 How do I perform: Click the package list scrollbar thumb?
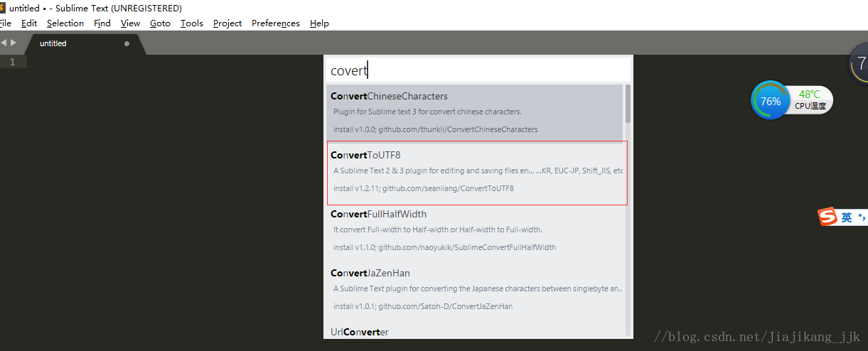[x=628, y=103]
